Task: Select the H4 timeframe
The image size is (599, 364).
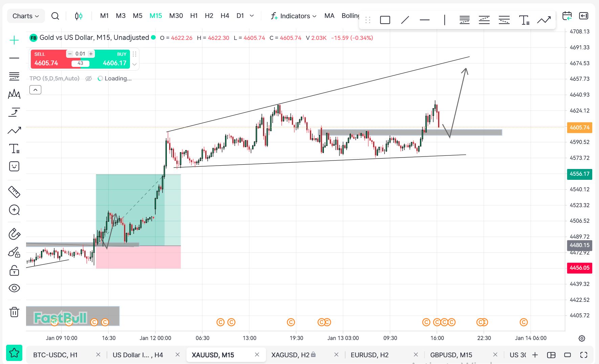Action: 225,16
